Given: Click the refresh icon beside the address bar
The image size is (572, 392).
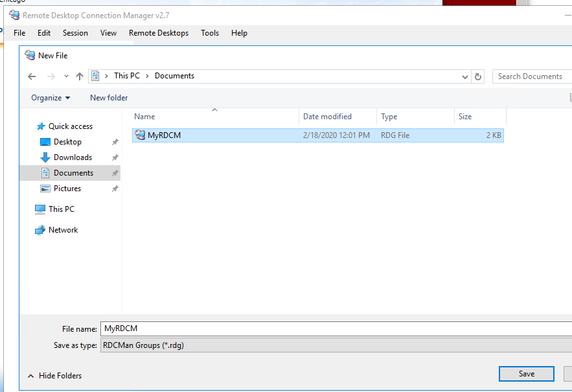Looking at the screenshot, I should [x=478, y=76].
